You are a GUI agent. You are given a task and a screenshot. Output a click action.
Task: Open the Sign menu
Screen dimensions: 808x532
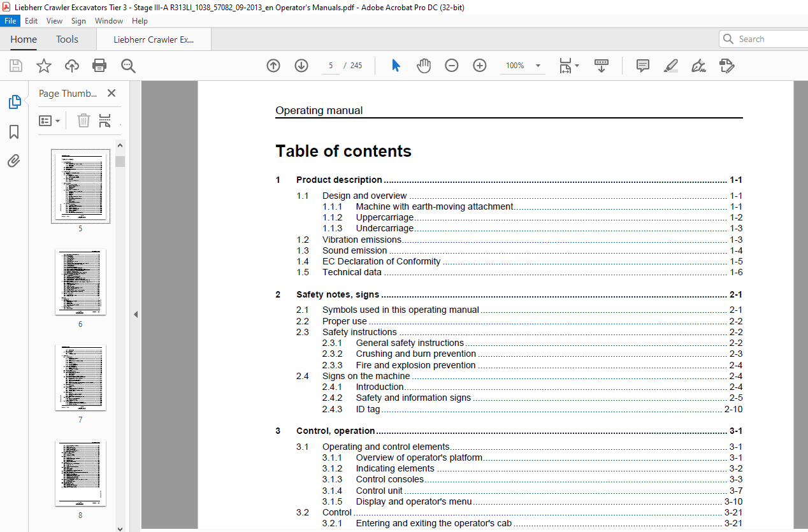tap(78, 21)
